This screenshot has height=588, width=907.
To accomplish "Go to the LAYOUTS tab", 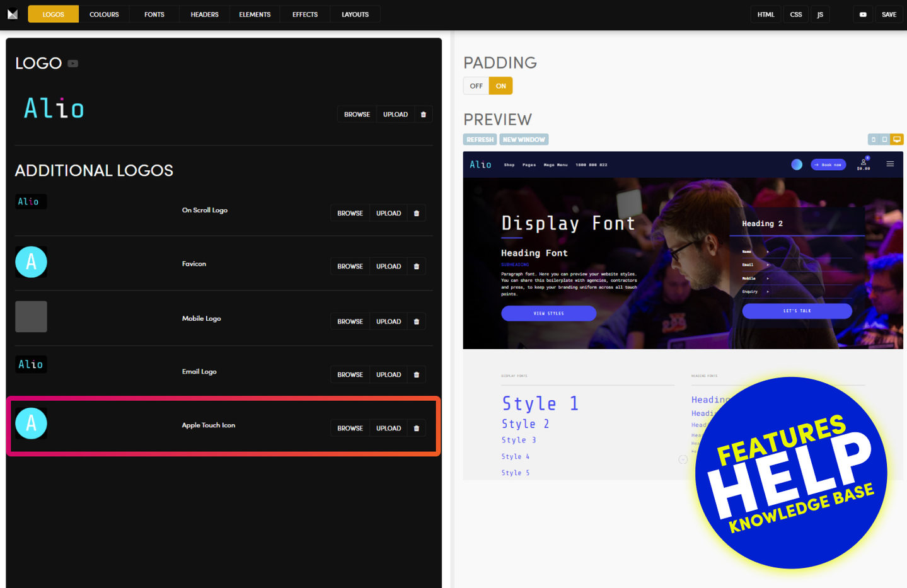I will [x=355, y=14].
